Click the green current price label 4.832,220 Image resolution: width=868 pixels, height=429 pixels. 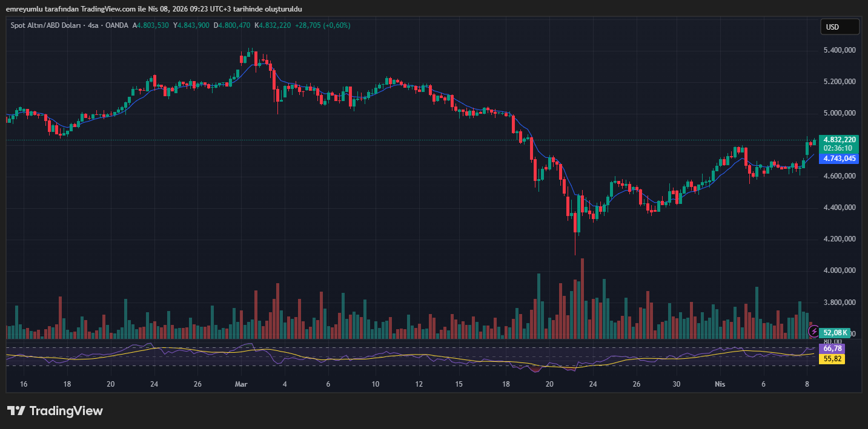(840, 139)
